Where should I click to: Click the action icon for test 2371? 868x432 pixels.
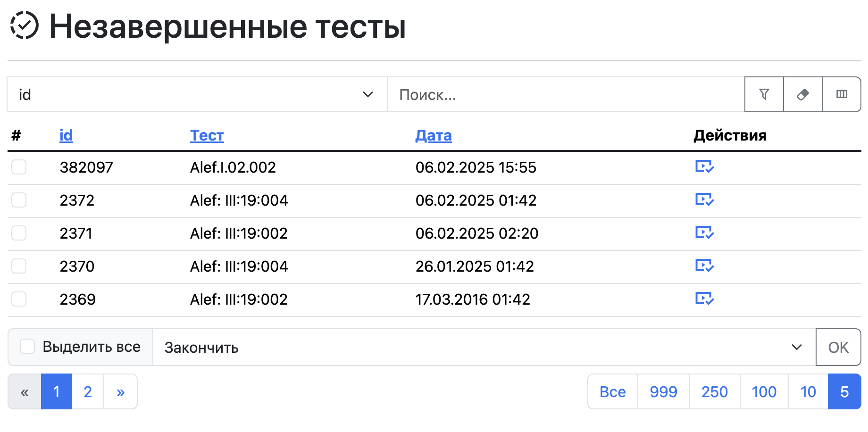click(x=704, y=233)
